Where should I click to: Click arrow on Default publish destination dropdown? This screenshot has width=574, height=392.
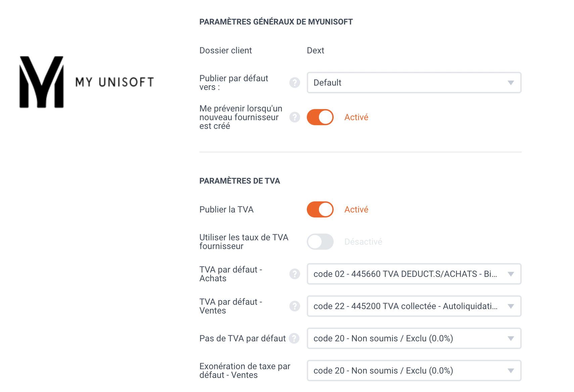[x=511, y=83]
